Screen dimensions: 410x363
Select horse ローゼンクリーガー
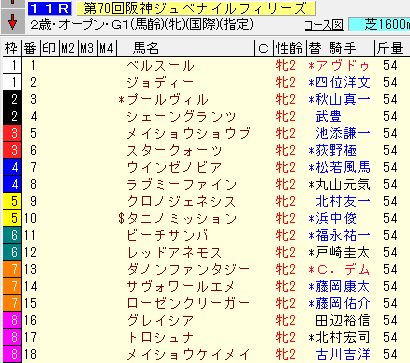(188, 303)
